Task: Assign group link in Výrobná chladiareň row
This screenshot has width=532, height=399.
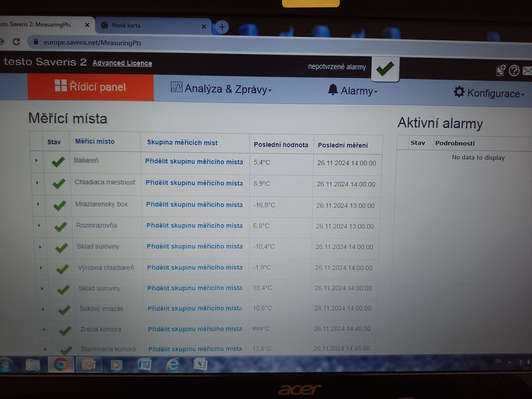Action: click(x=195, y=267)
